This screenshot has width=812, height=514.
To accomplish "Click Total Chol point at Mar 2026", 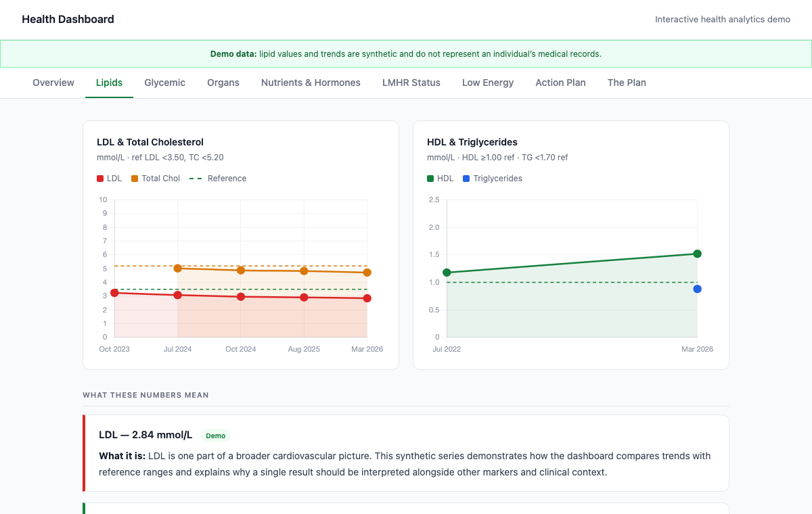I will [x=367, y=273].
